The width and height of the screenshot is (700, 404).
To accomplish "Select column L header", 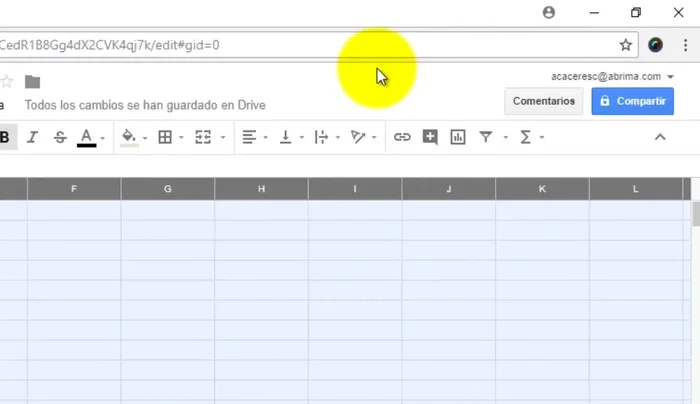I will [636, 189].
